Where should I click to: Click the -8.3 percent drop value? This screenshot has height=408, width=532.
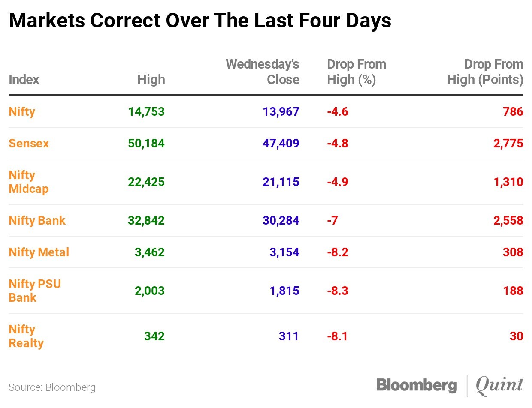pos(337,291)
